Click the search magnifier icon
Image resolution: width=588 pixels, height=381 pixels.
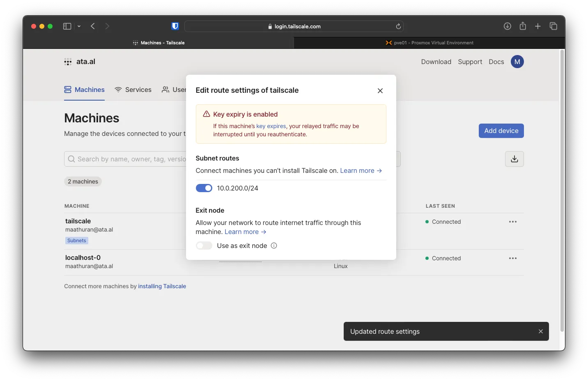coord(71,159)
